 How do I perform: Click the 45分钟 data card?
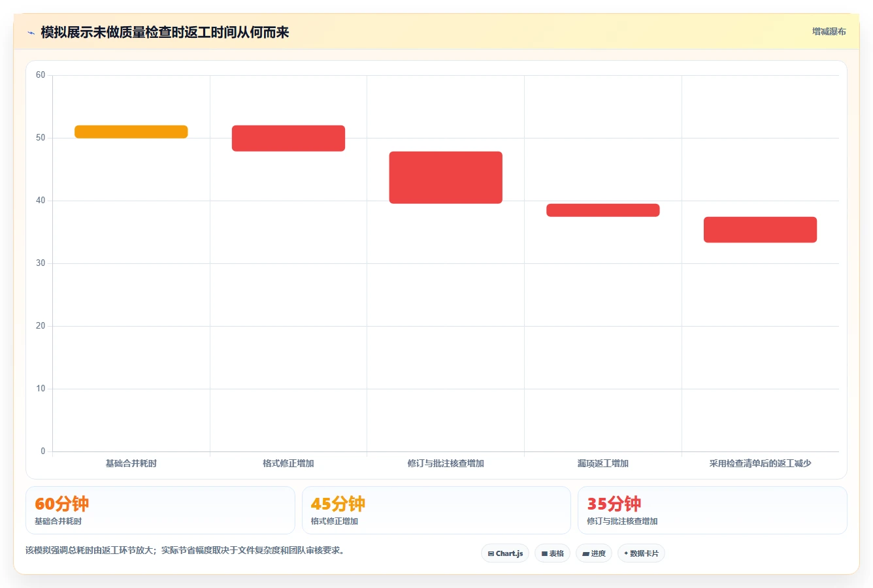436,510
